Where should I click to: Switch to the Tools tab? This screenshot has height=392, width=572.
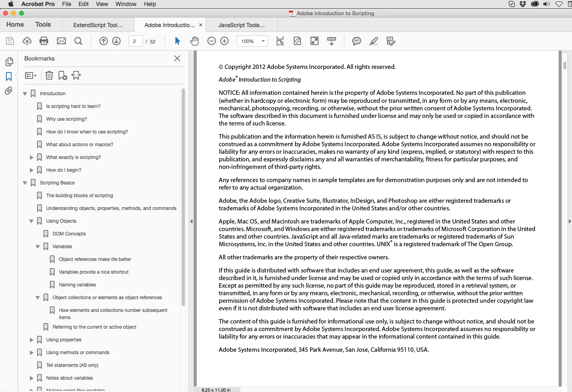[x=43, y=24]
